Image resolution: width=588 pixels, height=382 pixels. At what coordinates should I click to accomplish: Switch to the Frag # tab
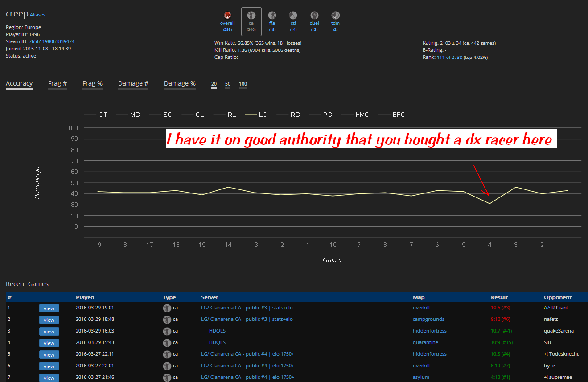pyautogui.click(x=58, y=84)
